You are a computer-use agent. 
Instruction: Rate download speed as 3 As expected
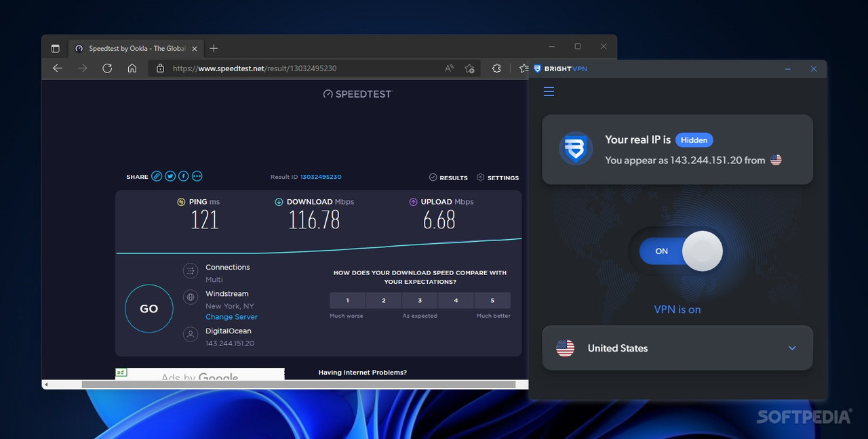[x=420, y=301]
